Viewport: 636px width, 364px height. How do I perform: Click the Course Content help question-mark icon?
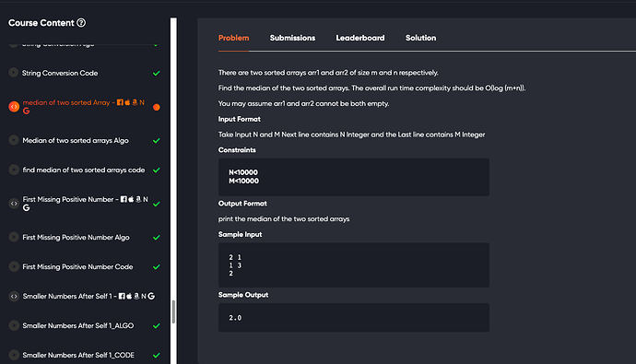pos(81,23)
